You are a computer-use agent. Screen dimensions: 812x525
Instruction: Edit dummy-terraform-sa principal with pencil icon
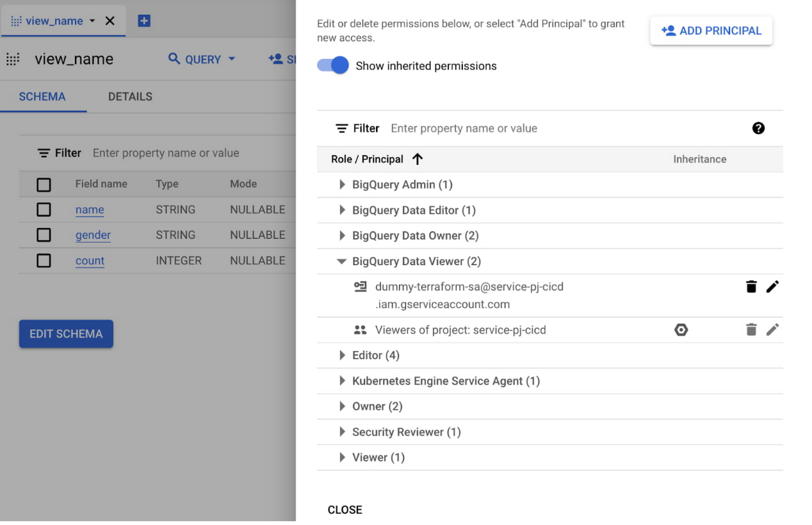click(773, 287)
